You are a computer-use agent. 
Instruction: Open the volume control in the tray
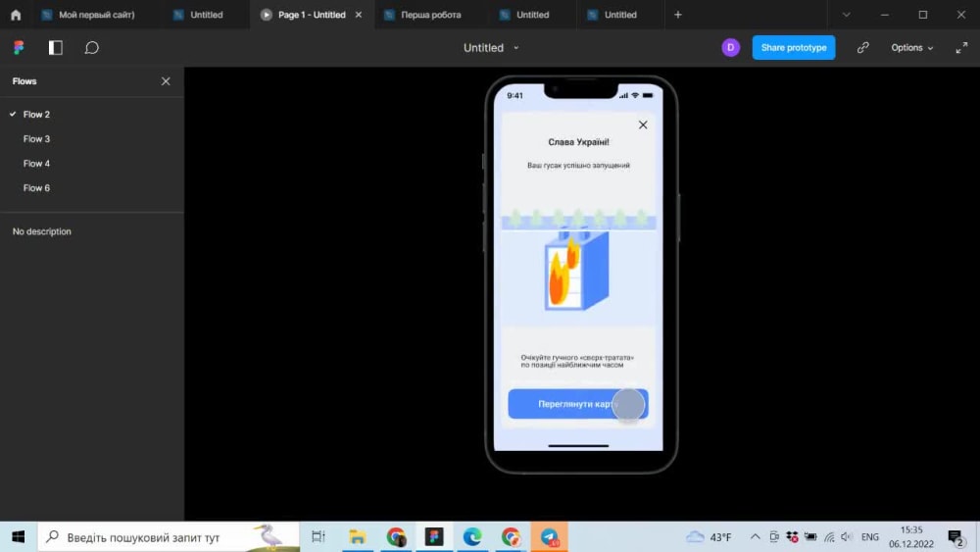847,537
